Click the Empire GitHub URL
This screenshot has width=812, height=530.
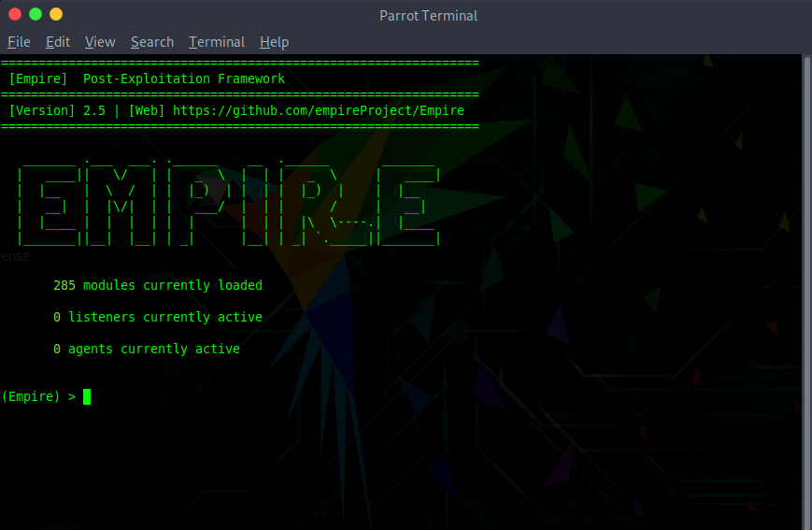(x=319, y=110)
